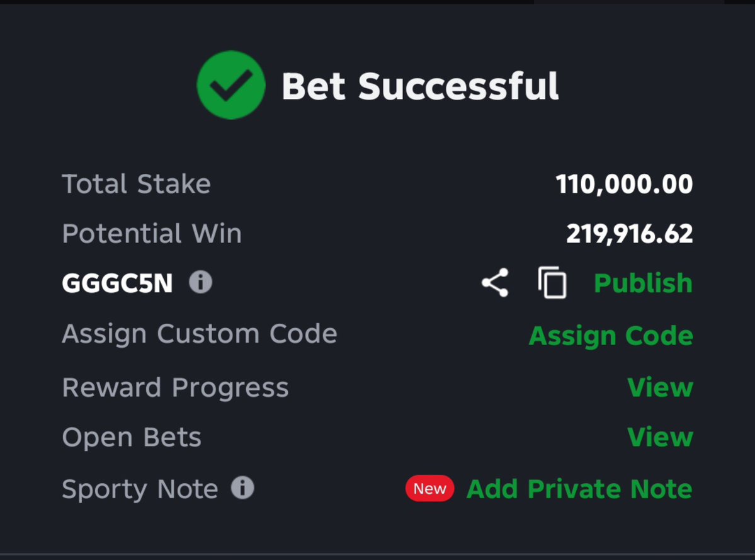
Task: Click the Open Bets label
Action: click(x=132, y=437)
